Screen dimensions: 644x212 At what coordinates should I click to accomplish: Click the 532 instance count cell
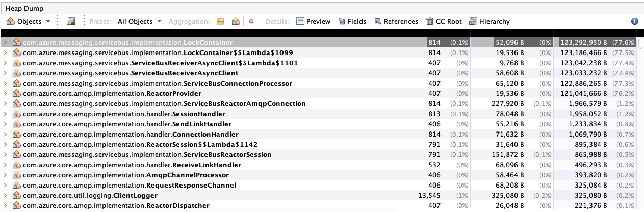point(434,165)
